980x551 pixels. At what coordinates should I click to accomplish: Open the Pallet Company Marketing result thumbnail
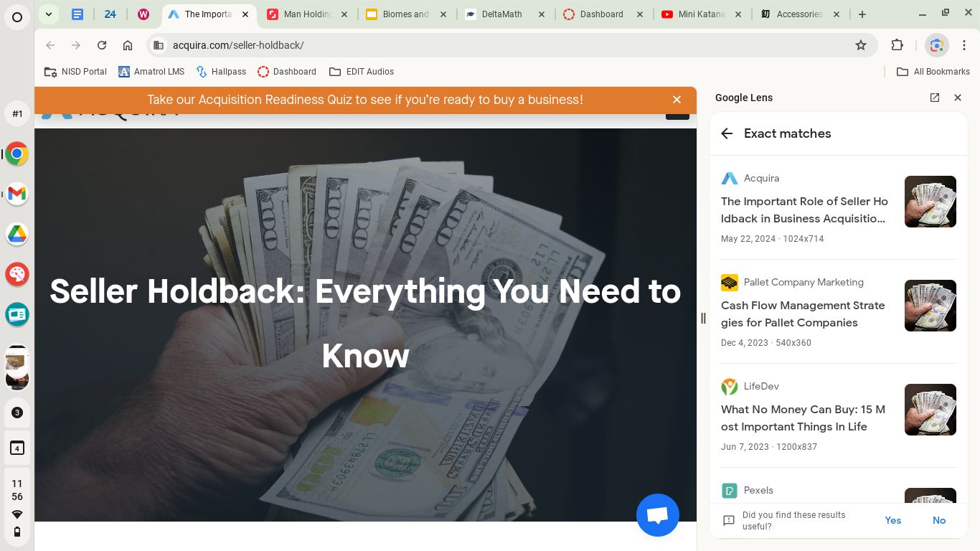pos(930,306)
